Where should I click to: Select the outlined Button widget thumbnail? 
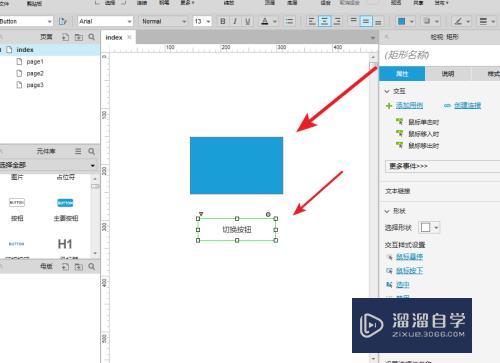click(17, 202)
